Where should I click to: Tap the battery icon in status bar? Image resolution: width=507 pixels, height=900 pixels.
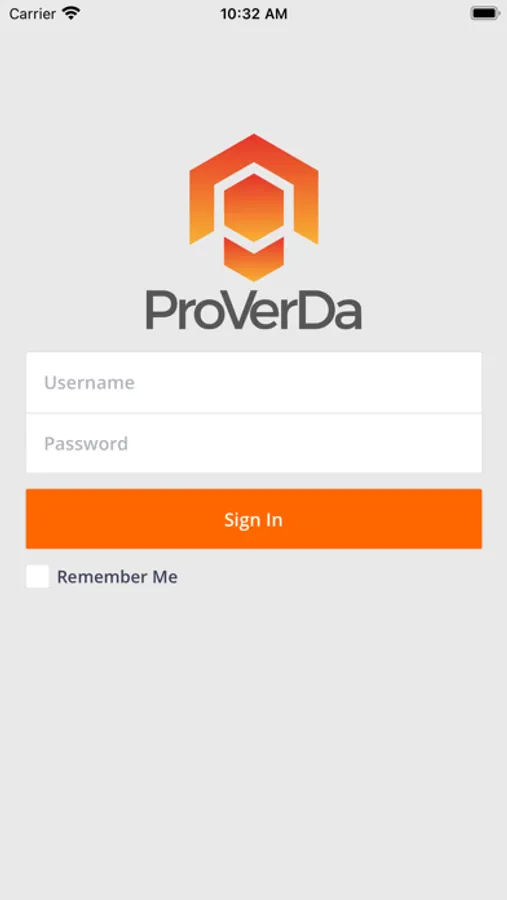485,13
